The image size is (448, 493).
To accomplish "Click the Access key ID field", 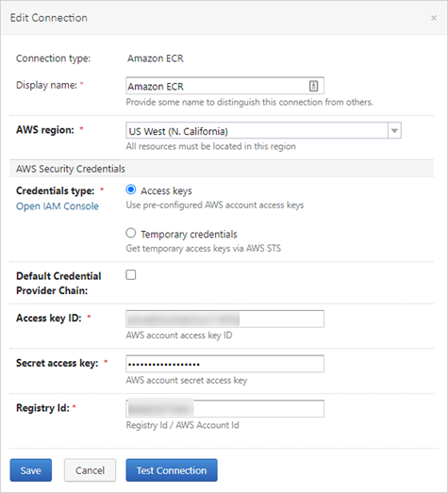I will pos(224,319).
